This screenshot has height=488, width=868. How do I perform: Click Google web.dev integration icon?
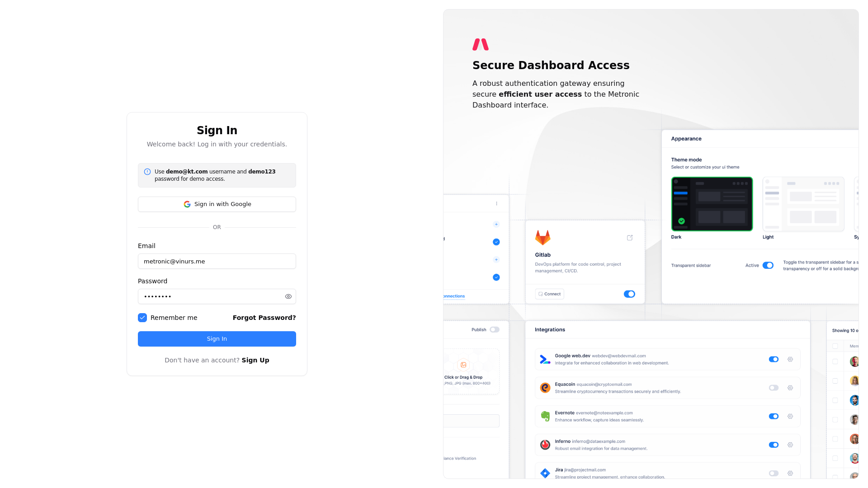pos(545,359)
